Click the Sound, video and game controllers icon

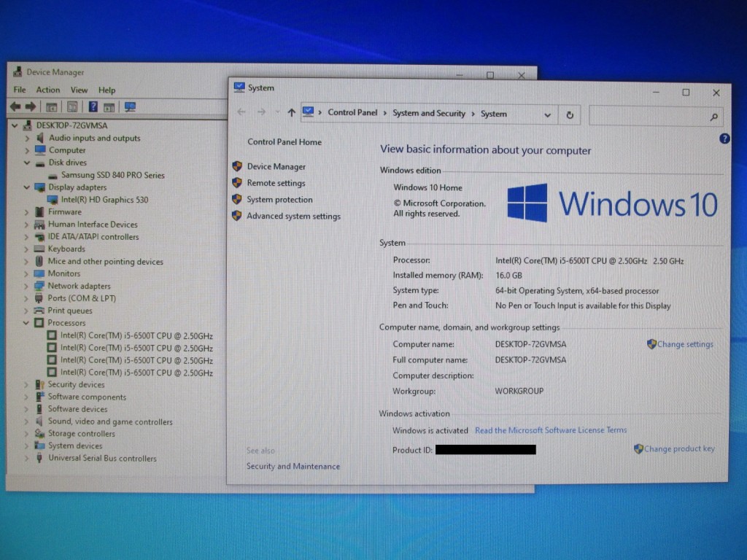click(39, 421)
